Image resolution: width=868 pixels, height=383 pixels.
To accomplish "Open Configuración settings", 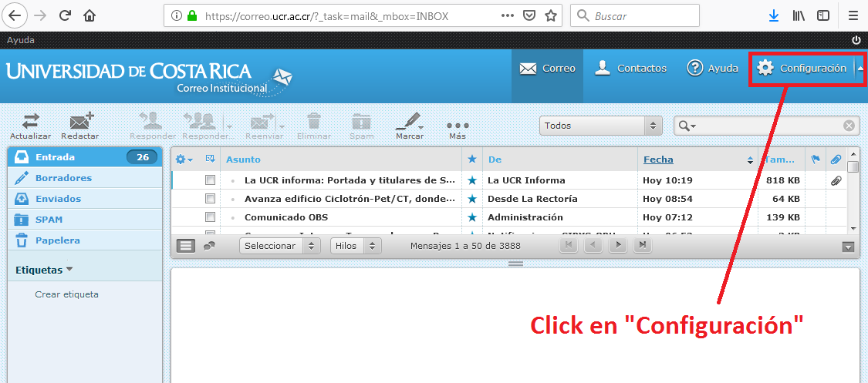I will tap(802, 69).
